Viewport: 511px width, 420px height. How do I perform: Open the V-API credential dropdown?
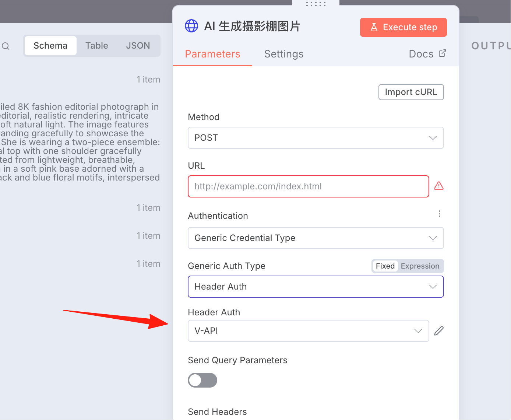coord(309,331)
